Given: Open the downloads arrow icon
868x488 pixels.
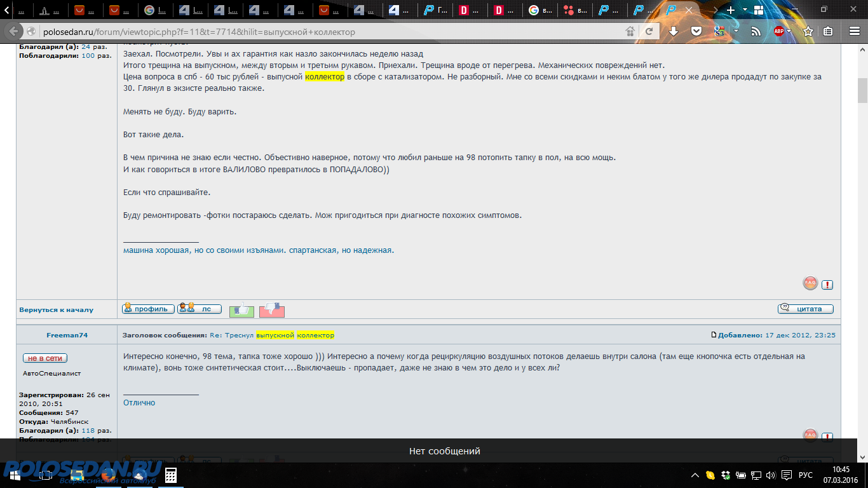Looking at the screenshot, I should coord(674,31).
